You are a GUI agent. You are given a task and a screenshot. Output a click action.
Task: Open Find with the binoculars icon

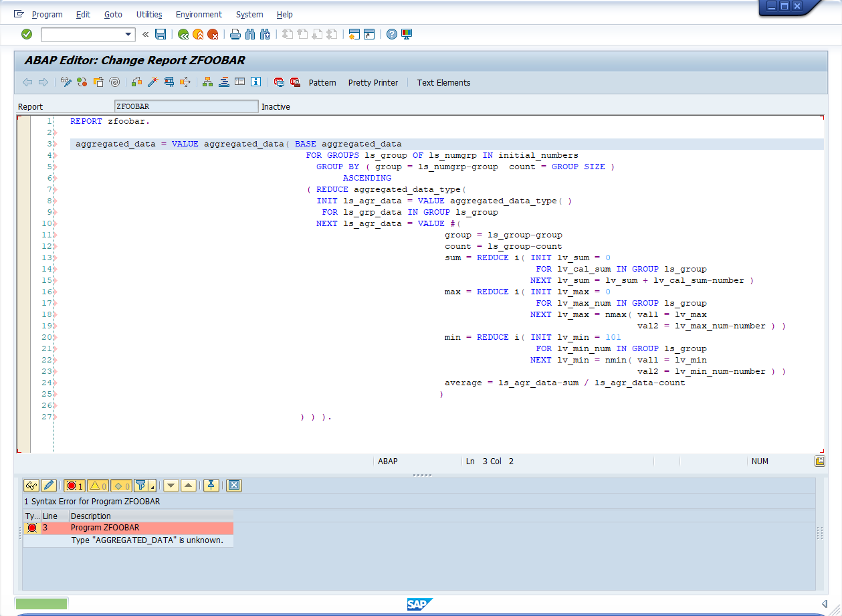251,34
